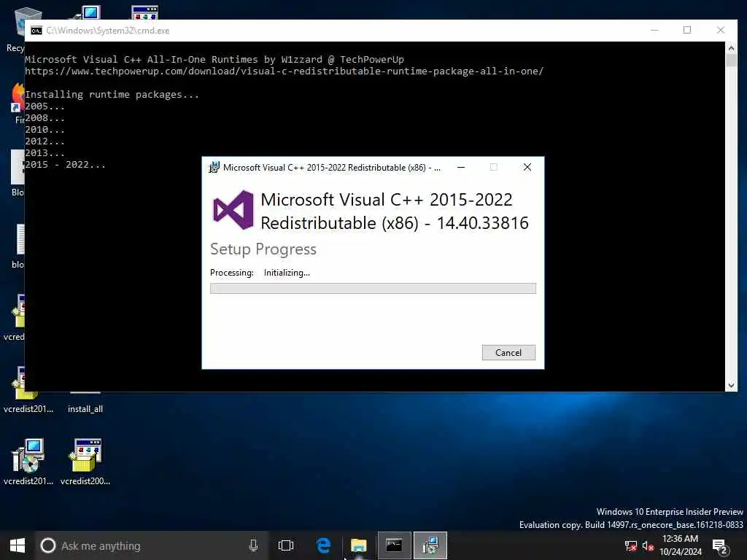The image size is (747, 560).
Task: Click the '2013...' line in cmd
Action: click(x=44, y=153)
